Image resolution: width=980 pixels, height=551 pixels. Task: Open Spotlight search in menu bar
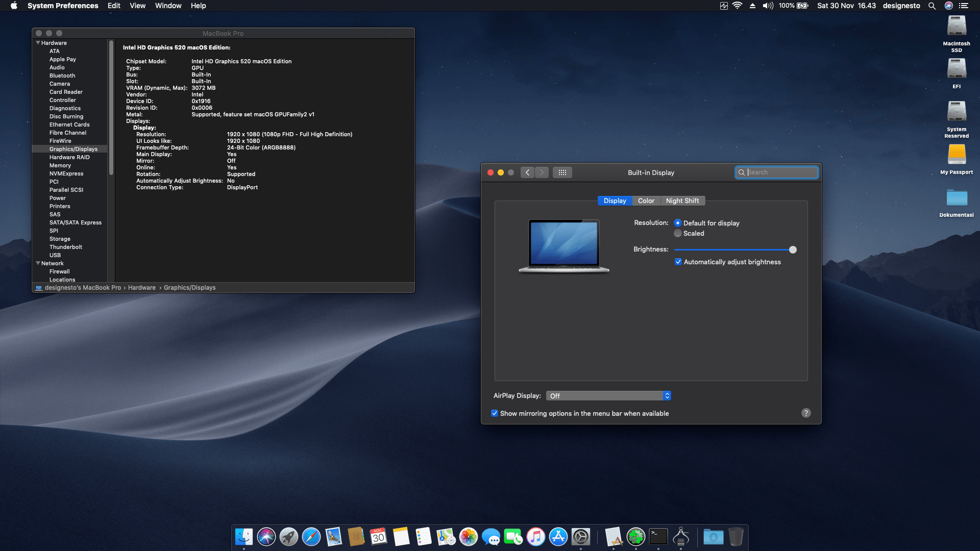932,6
